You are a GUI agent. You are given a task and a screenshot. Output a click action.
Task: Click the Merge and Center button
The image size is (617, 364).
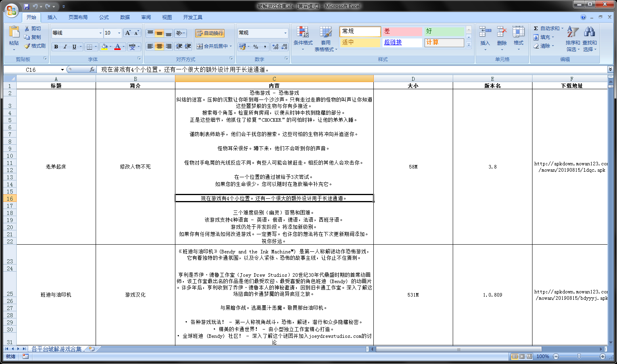211,46
